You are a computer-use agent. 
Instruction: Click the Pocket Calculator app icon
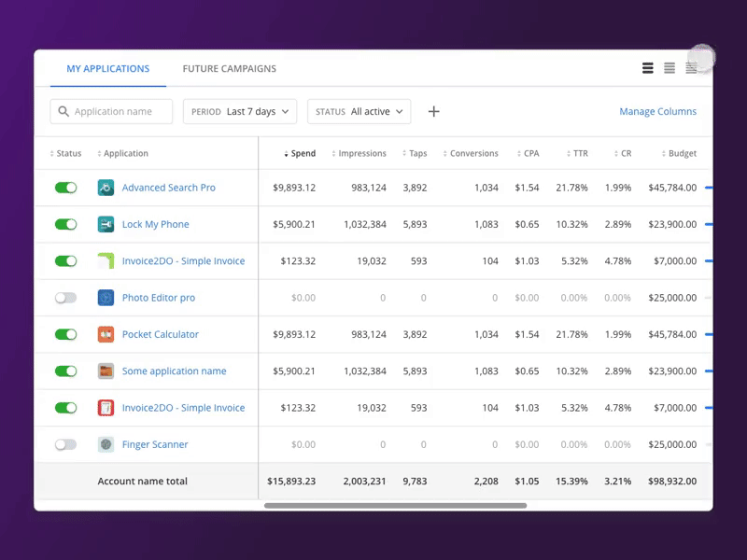(x=106, y=334)
